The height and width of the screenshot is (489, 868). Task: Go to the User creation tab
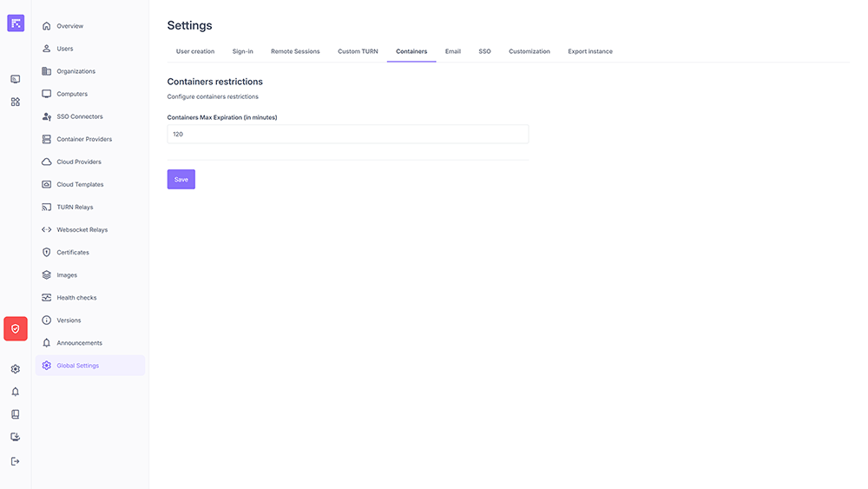195,51
